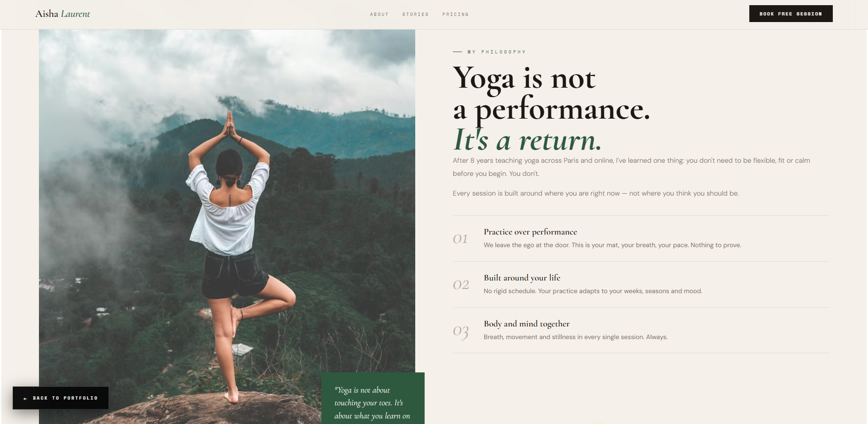Select the Body and mind together heading
This screenshot has height=424, width=868.
pyautogui.click(x=526, y=324)
